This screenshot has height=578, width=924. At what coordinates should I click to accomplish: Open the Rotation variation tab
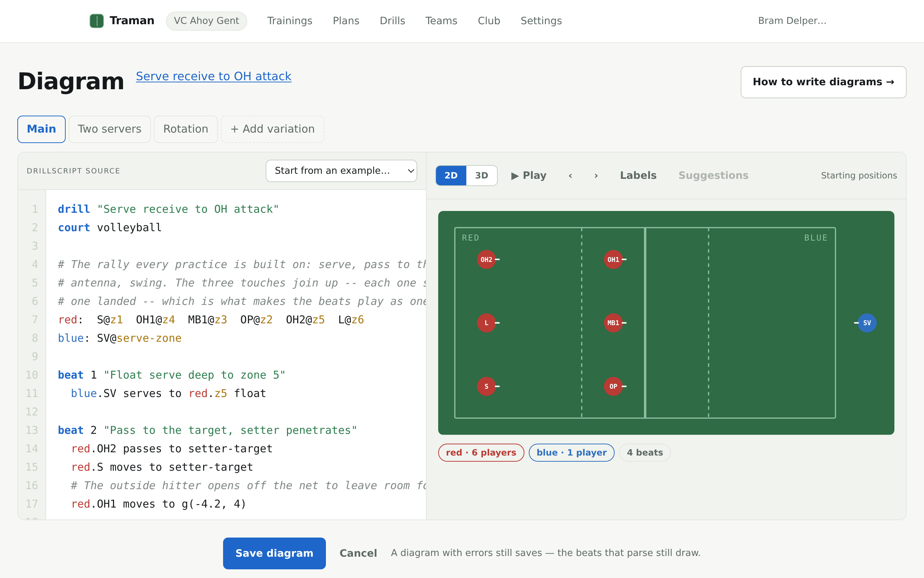186,129
